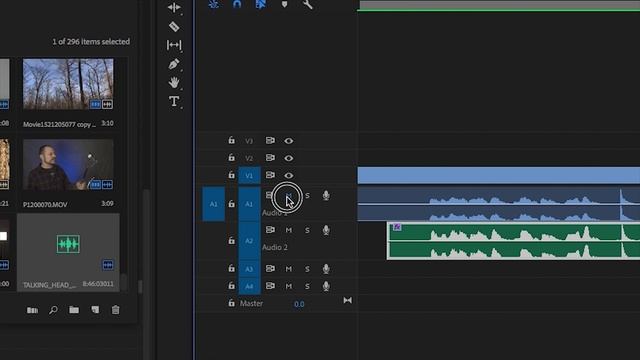Toggle sync lock on A4 track
Viewport: 640px width, 360px height.
pyautogui.click(x=270, y=286)
